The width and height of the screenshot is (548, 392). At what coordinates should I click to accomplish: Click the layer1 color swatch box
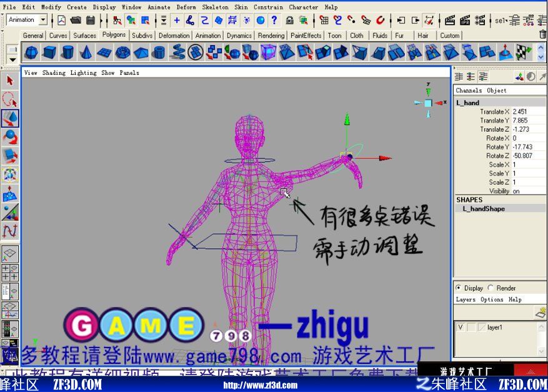(482, 328)
